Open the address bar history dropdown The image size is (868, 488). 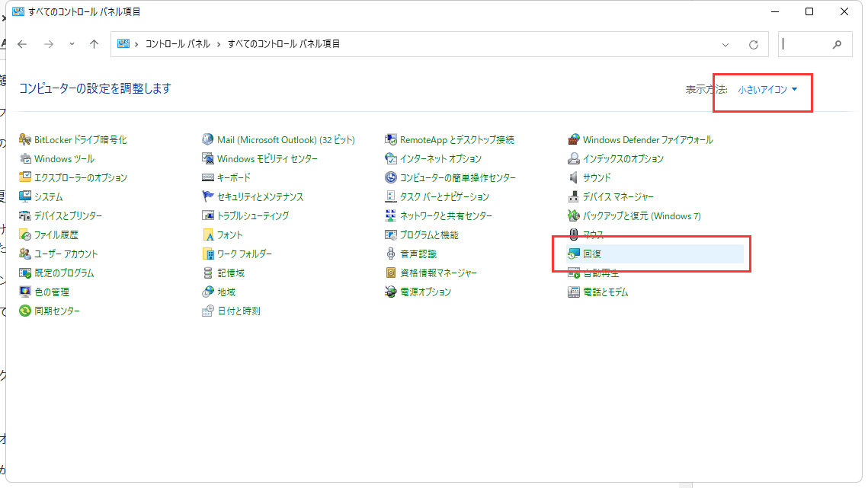(x=725, y=44)
